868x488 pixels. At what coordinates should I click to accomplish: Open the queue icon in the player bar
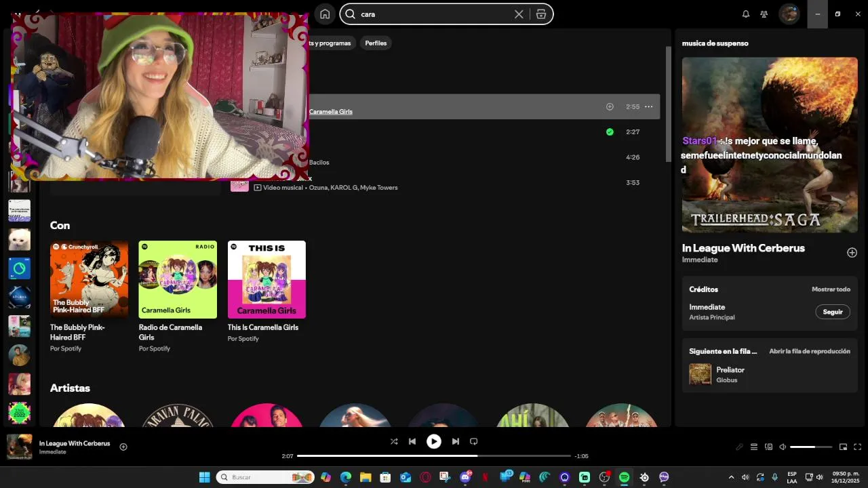point(754,447)
